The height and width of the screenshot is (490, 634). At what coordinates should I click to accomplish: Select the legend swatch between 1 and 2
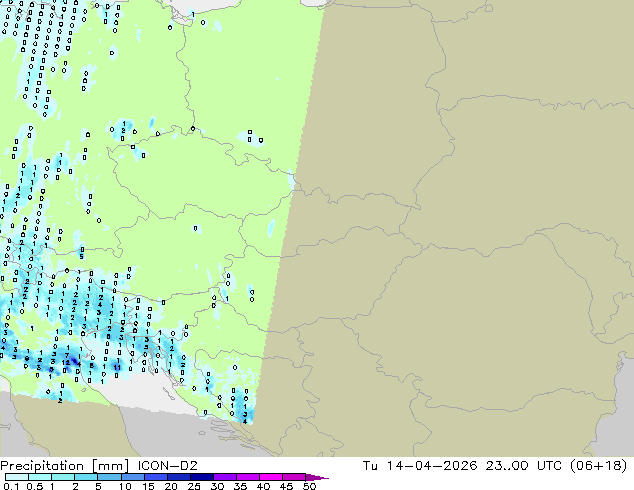point(63,477)
